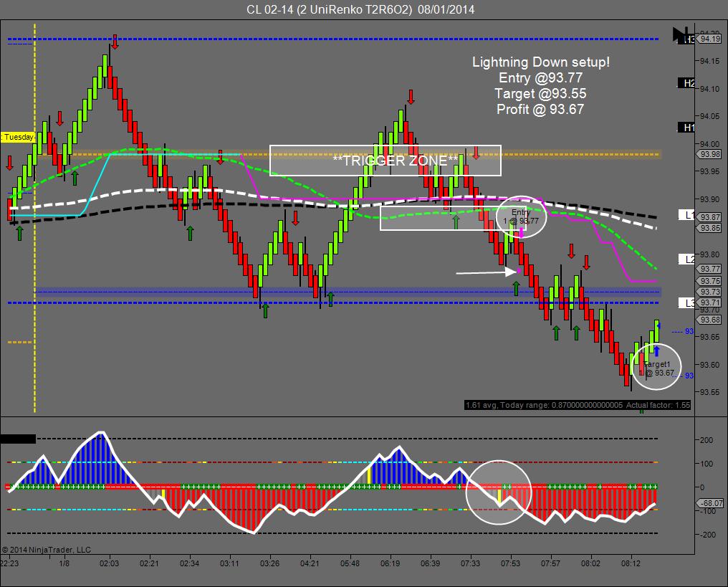Viewport: 728px width, 587px height.
Task: Click the 02:21 time axis label
Action: click(149, 563)
